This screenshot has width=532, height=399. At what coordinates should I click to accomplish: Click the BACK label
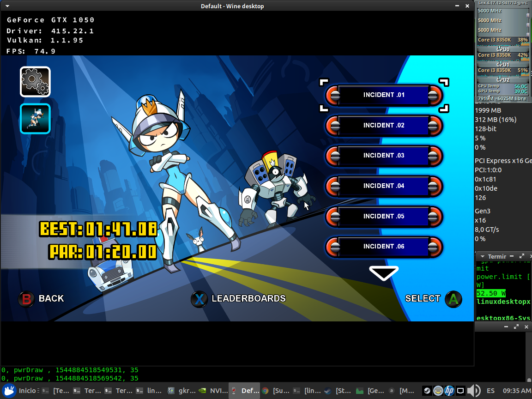(51, 299)
